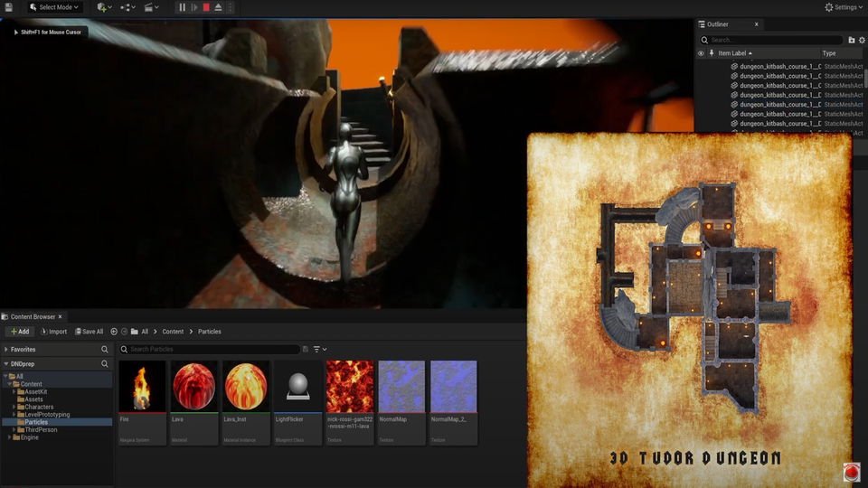Click the save level icon in the toolbar
868x488 pixels.
(8, 7)
